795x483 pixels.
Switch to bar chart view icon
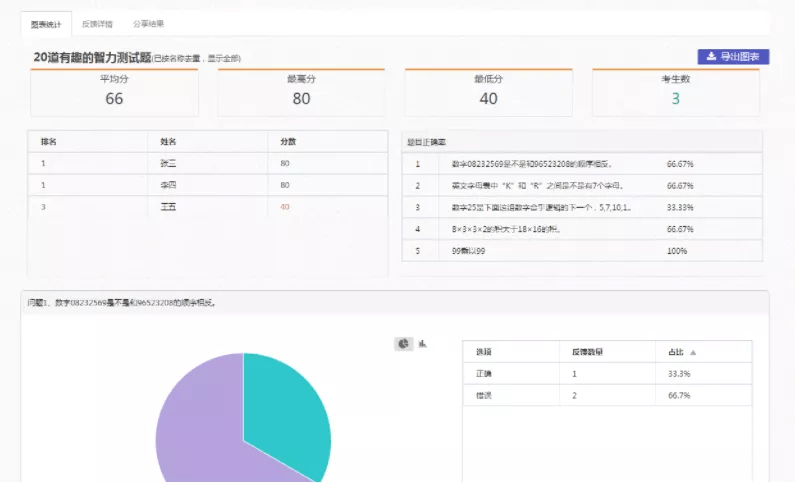(422, 344)
